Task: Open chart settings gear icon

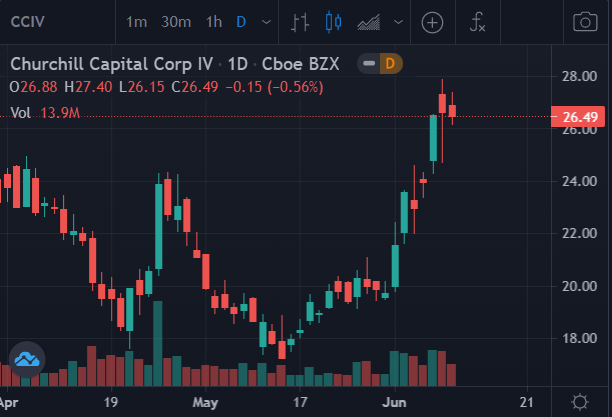Action: click(x=580, y=402)
